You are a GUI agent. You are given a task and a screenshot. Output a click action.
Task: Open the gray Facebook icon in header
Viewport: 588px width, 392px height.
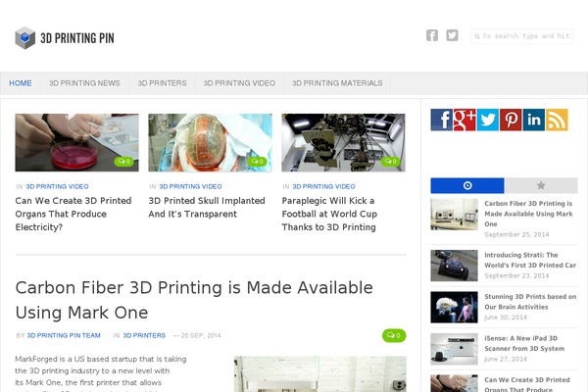[x=432, y=35]
